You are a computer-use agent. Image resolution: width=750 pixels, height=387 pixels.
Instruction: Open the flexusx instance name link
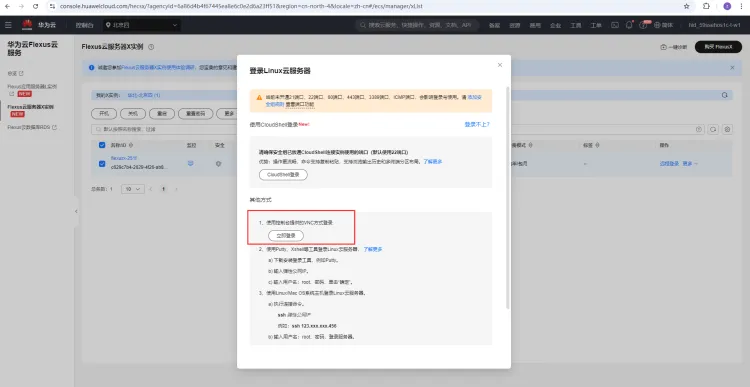(124, 158)
